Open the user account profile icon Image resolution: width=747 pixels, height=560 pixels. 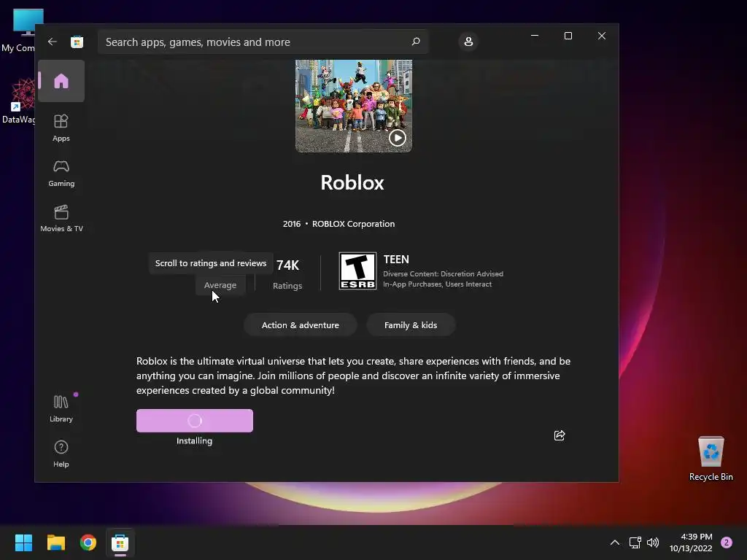point(468,42)
